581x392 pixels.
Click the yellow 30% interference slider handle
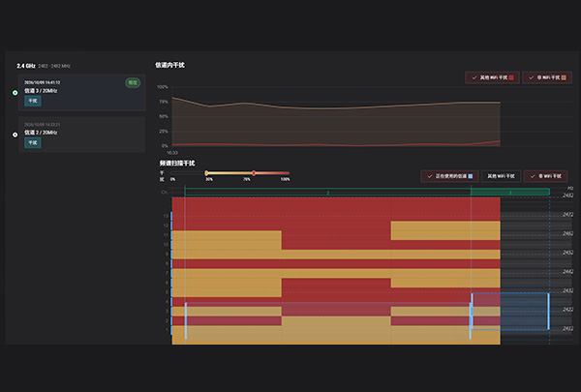tap(206, 173)
